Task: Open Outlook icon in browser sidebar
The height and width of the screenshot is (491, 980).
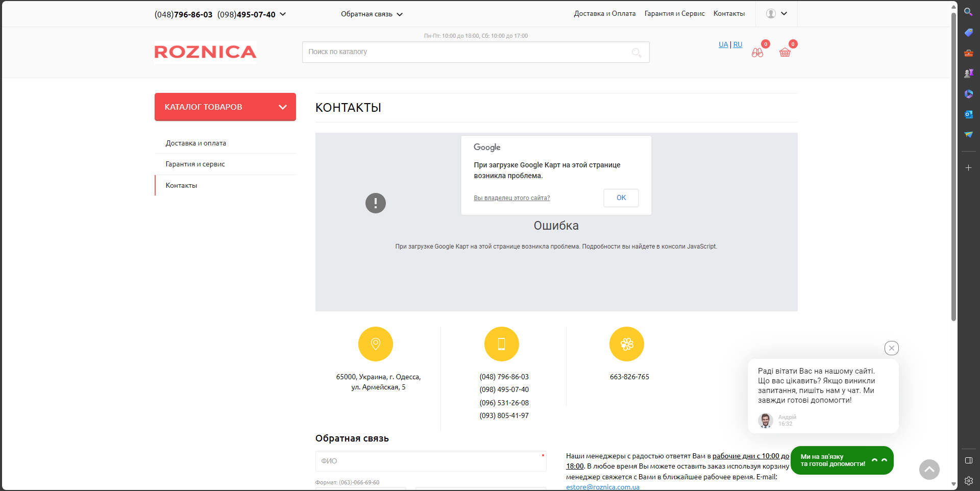Action: [968, 114]
